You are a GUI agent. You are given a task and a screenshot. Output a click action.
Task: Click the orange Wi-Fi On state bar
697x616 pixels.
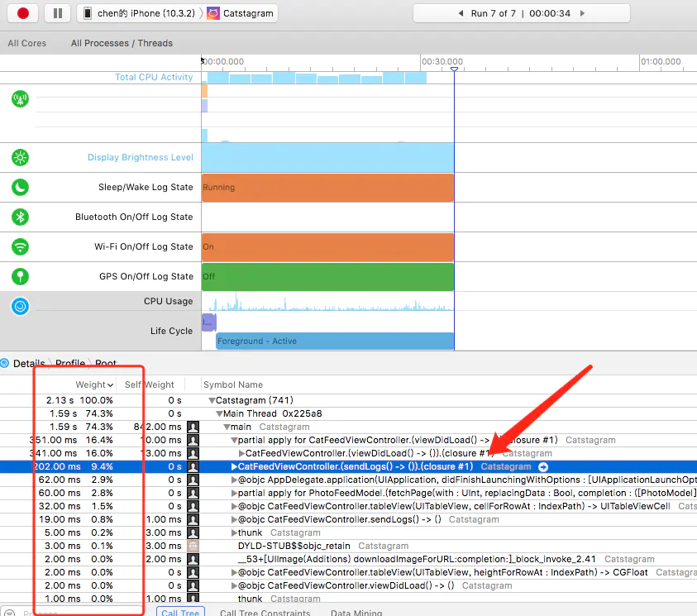pos(327,247)
